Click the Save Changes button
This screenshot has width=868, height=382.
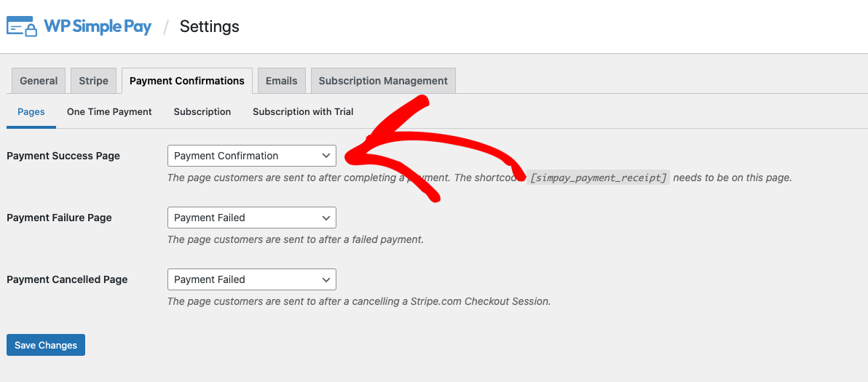(46, 345)
